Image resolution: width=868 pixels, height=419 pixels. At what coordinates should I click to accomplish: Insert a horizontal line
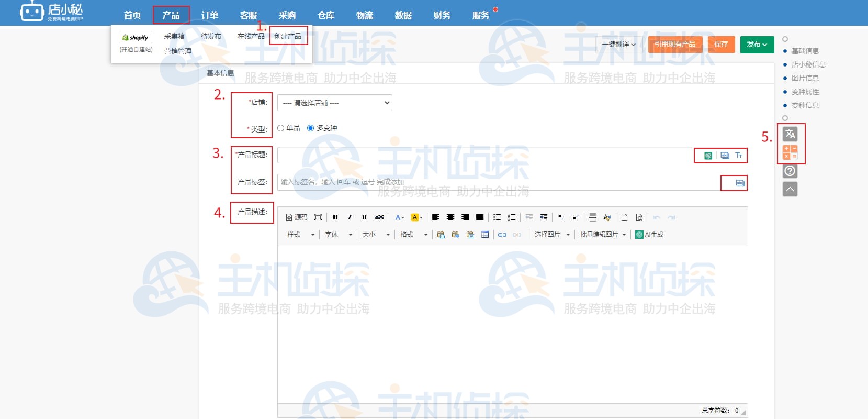[592, 217]
